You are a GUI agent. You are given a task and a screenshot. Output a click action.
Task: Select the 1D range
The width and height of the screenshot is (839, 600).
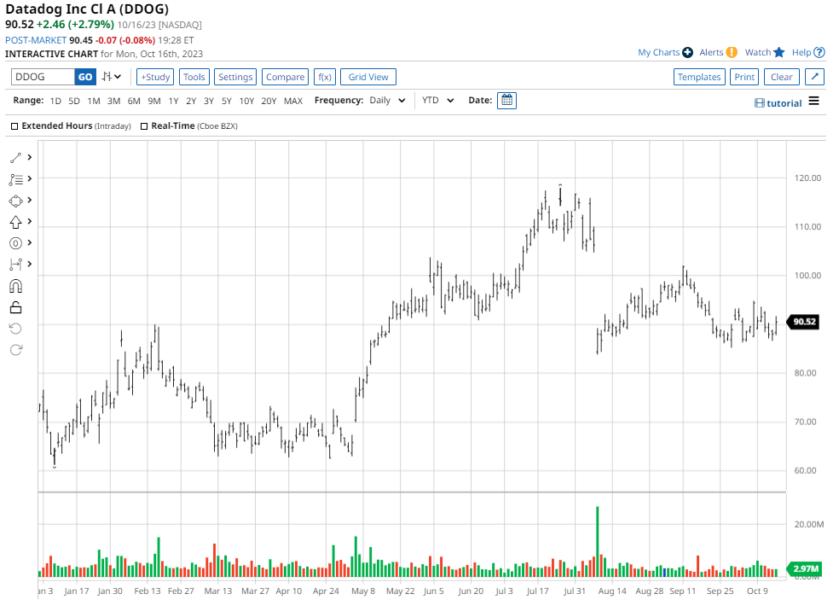click(x=56, y=101)
